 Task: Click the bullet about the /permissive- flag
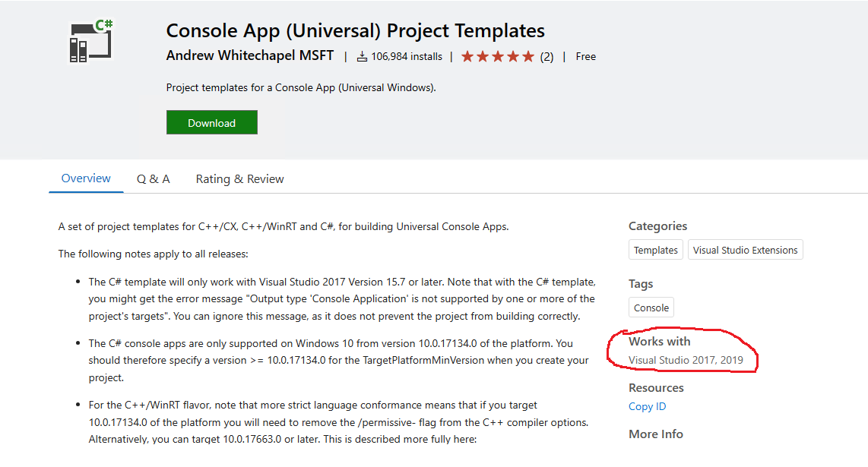pos(338,422)
